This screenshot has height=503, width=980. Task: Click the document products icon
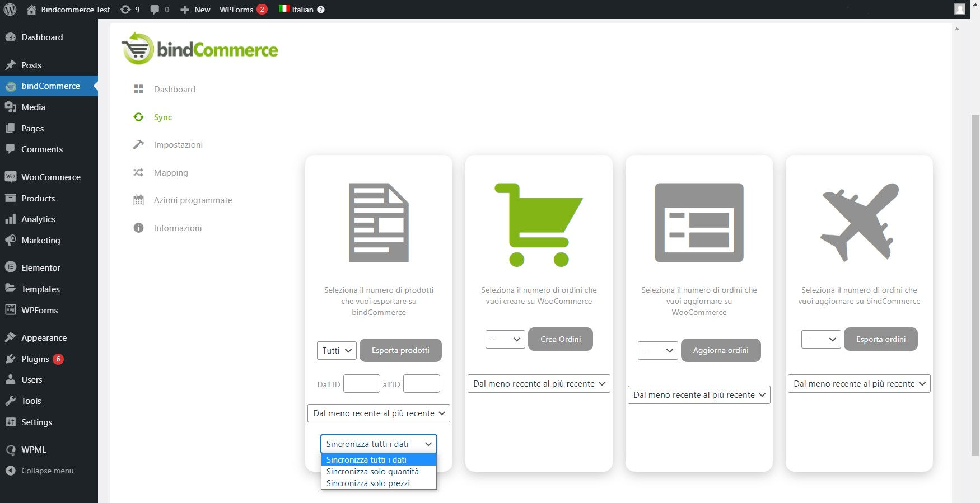click(379, 223)
